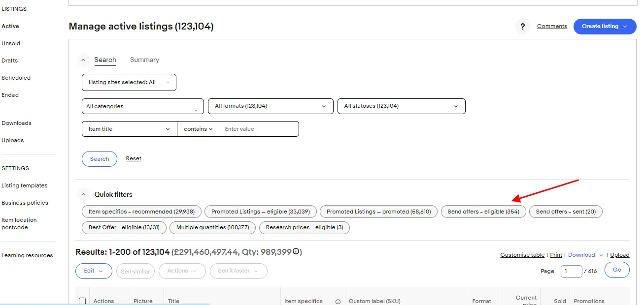Expand the Create listing button arrow

[x=626, y=27]
